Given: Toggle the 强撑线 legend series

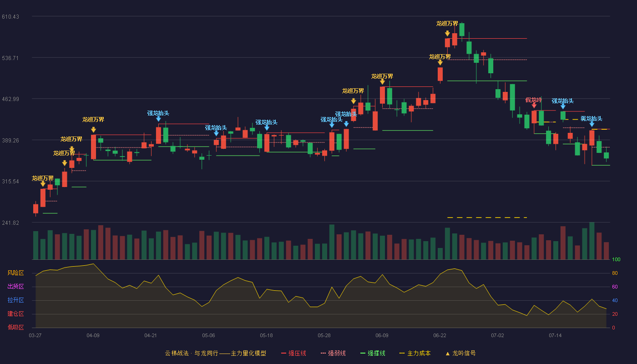Looking at the screenshot, I should point(373,353).
